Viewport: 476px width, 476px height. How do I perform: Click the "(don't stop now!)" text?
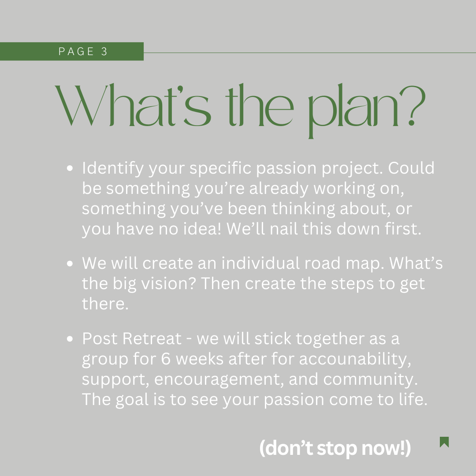(335, 448)
